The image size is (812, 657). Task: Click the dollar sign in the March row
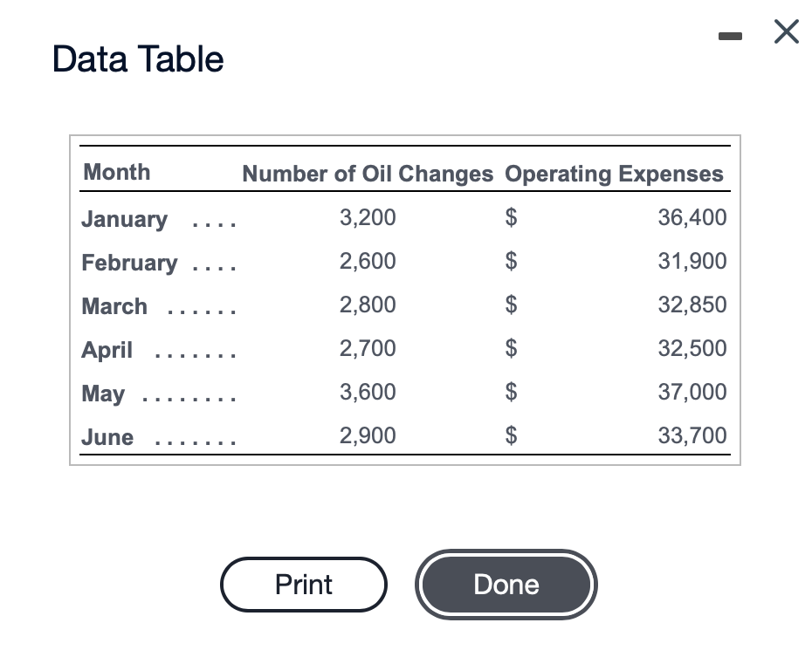click(x=511, y=305)
